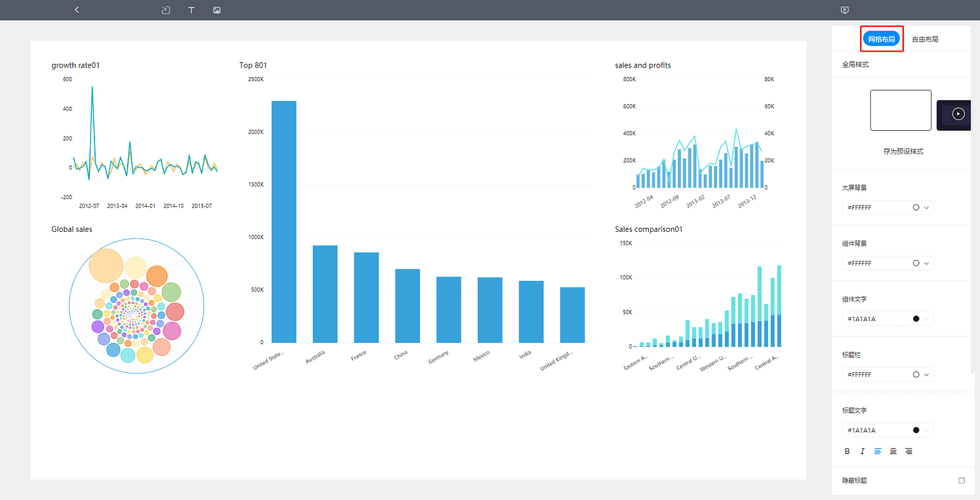Click the 存为预设样式 link
980x500 pixels.
pos(903,151)
